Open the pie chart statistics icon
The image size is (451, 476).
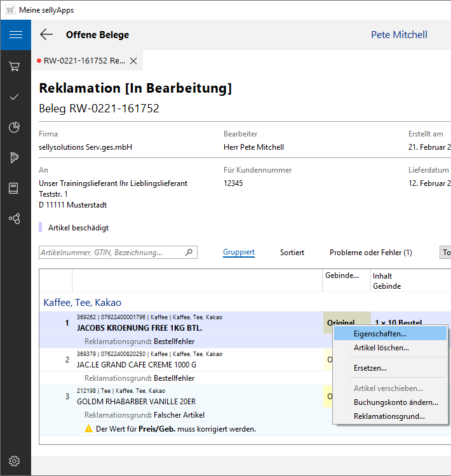[x=15, y=127]
